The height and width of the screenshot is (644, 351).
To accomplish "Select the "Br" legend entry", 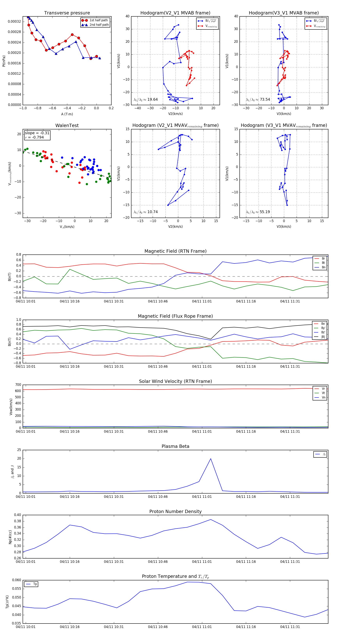I will pyautogui.click(x=320, y=259).
